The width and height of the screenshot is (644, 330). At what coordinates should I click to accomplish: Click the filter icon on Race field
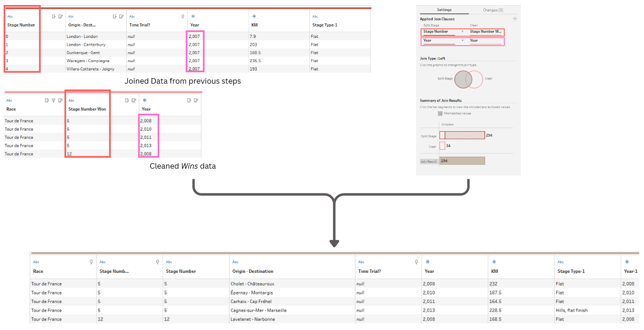click(54, 101)
